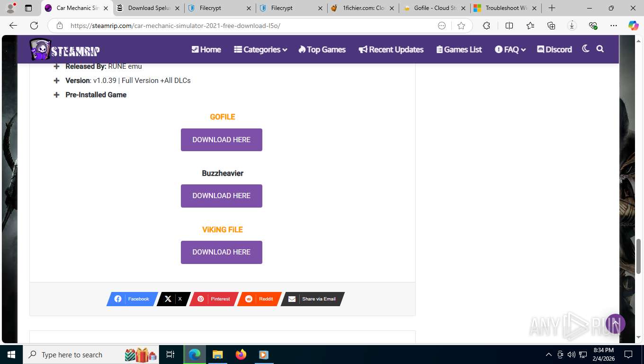Open the Edge profile avatar

click(10, 8)
